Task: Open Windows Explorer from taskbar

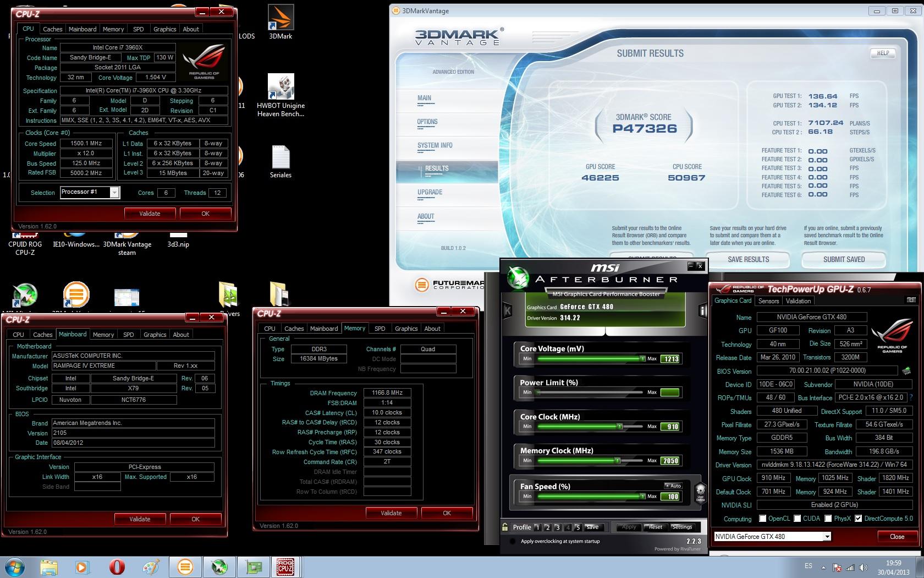Action: point(49,567)
